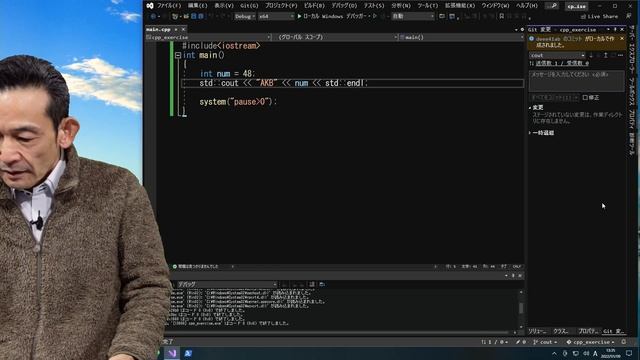Switch to the プロパテ... tab
The height and width of the screenshot is (360, 640).
pyautogui.click(x=588, y=331)
